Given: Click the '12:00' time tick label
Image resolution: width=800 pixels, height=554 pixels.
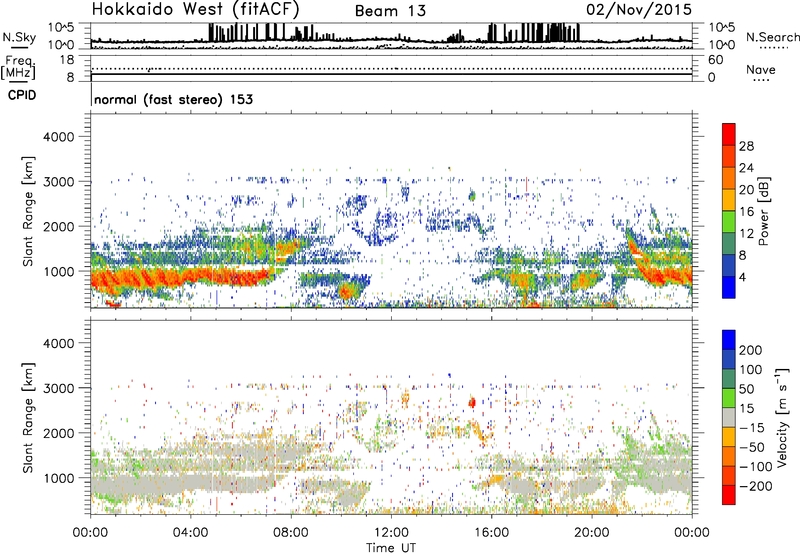Looking at the screenshot, I should click(391, 533).
